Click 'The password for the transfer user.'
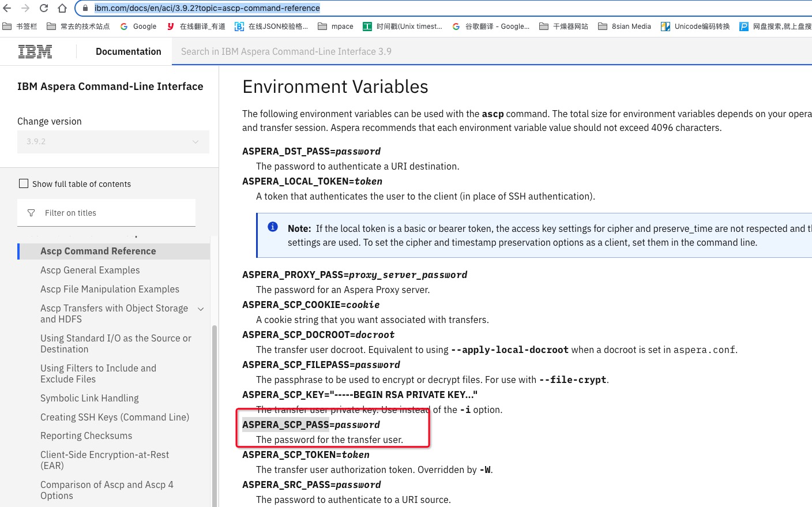 (x=329, y=440)
